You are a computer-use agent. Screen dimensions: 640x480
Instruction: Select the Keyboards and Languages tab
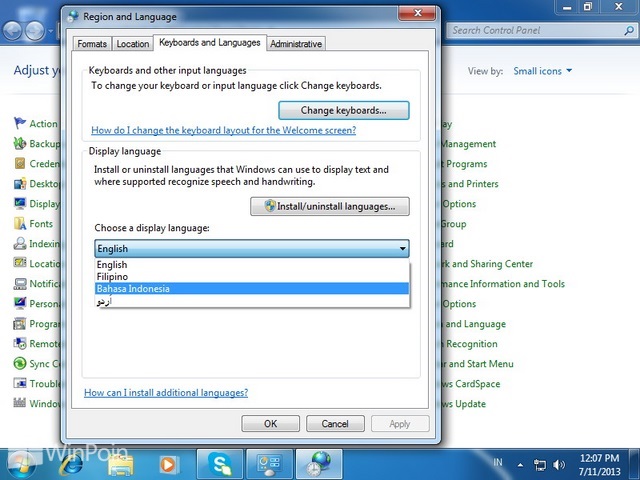tap(210, 42)
